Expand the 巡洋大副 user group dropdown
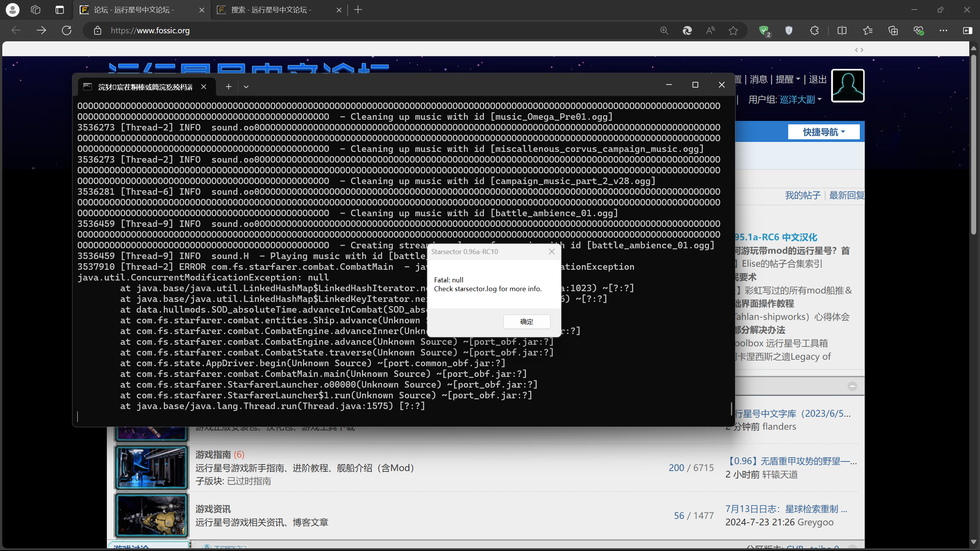980x551 pixels. tap(800, 100)
